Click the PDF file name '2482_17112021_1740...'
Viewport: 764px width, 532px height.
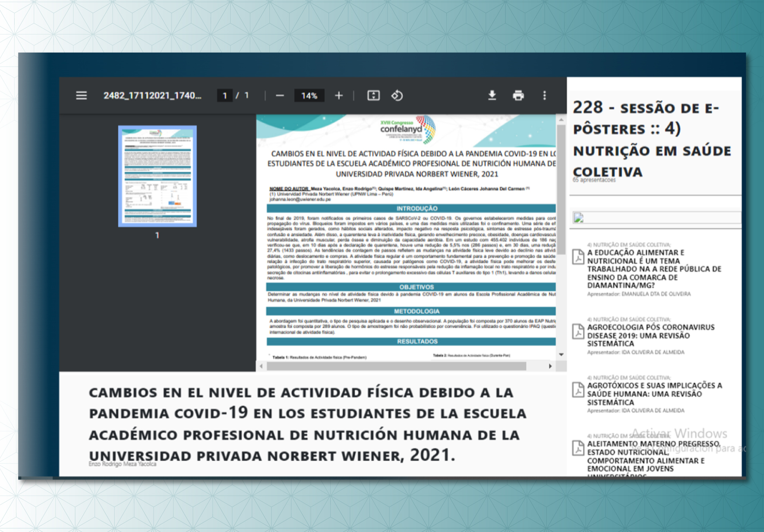point(152,95)
